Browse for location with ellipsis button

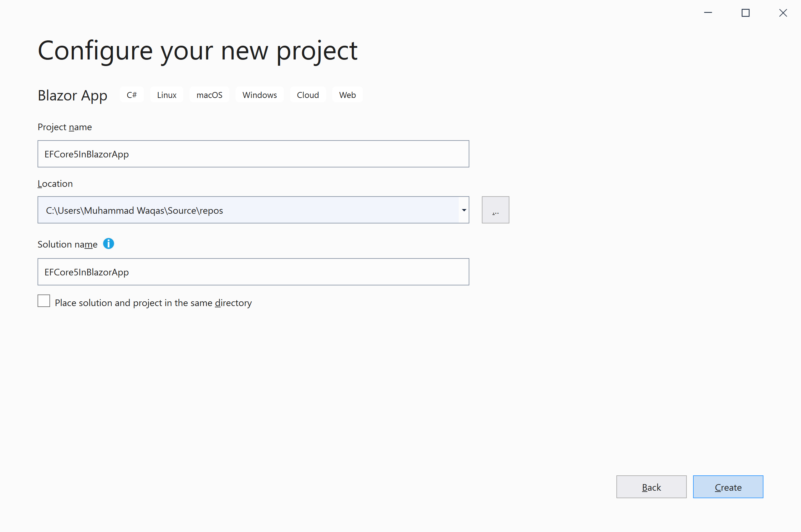point(495,210)
